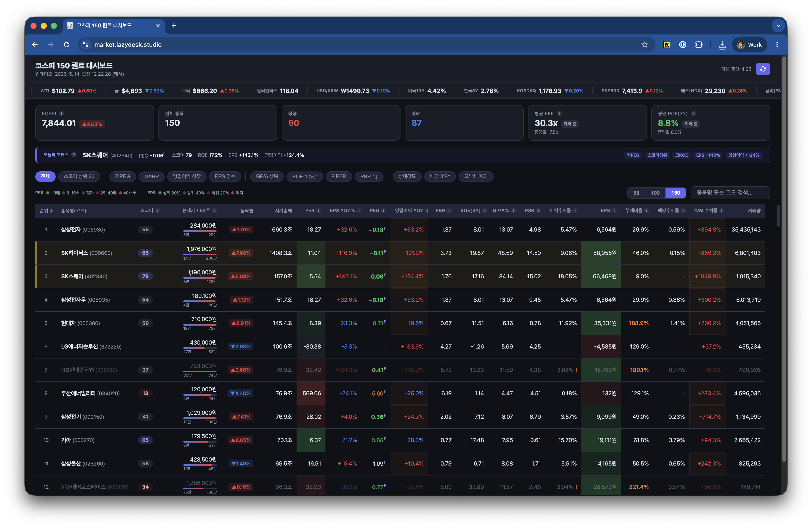Select the 전체 filter tab
The width and height of the screenshot is (812, 528).
(45, 176)
